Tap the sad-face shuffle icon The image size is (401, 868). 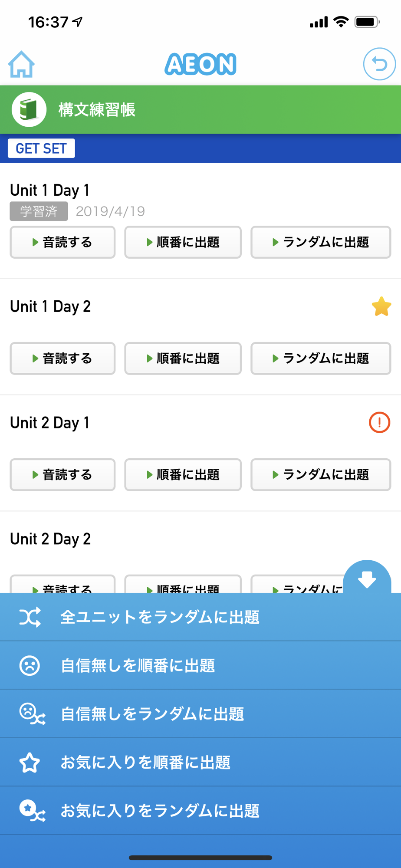click(31, 714)
